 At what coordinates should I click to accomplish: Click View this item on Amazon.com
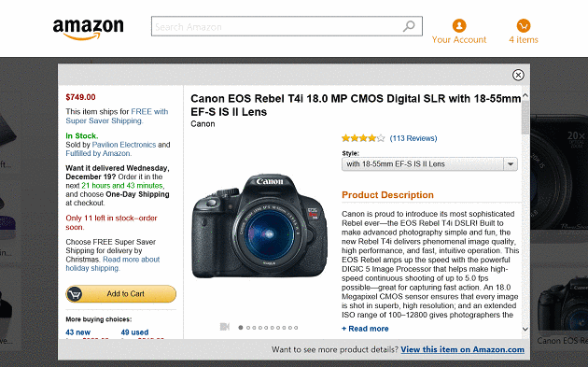pos(462,349)
